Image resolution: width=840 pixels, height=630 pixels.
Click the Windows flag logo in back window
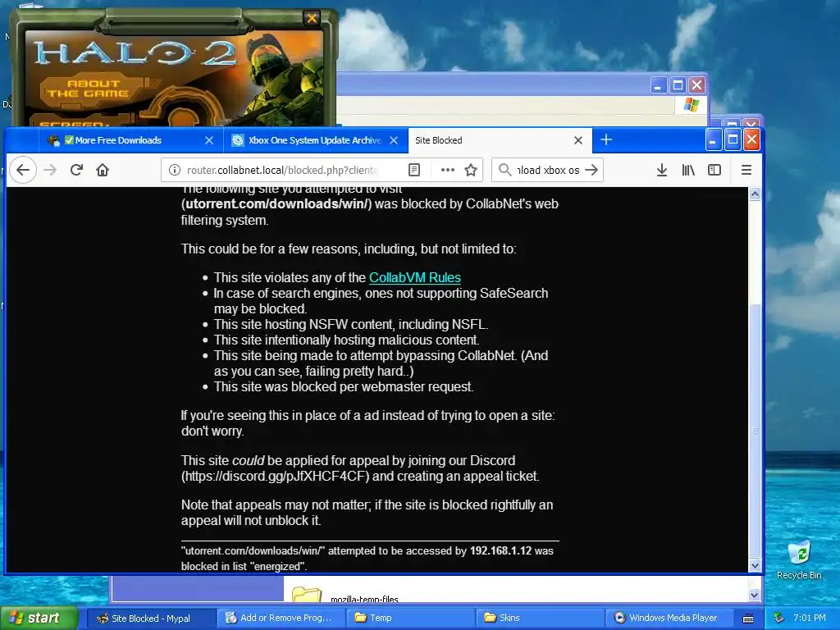pos(691,104)
